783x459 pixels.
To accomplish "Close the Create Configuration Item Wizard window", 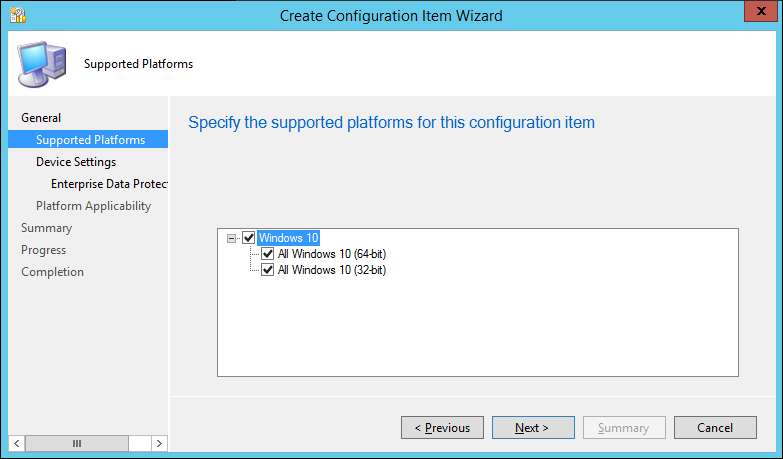I will point(758,14).
